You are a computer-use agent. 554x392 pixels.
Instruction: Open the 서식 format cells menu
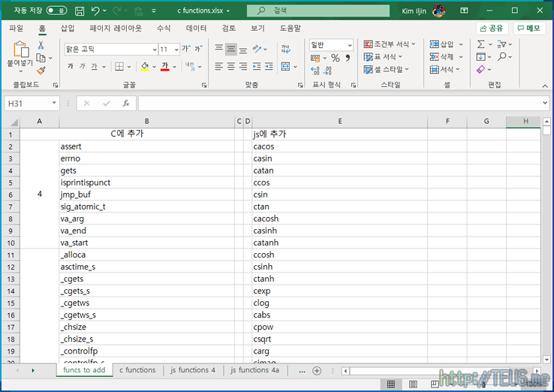coord(445,70)
